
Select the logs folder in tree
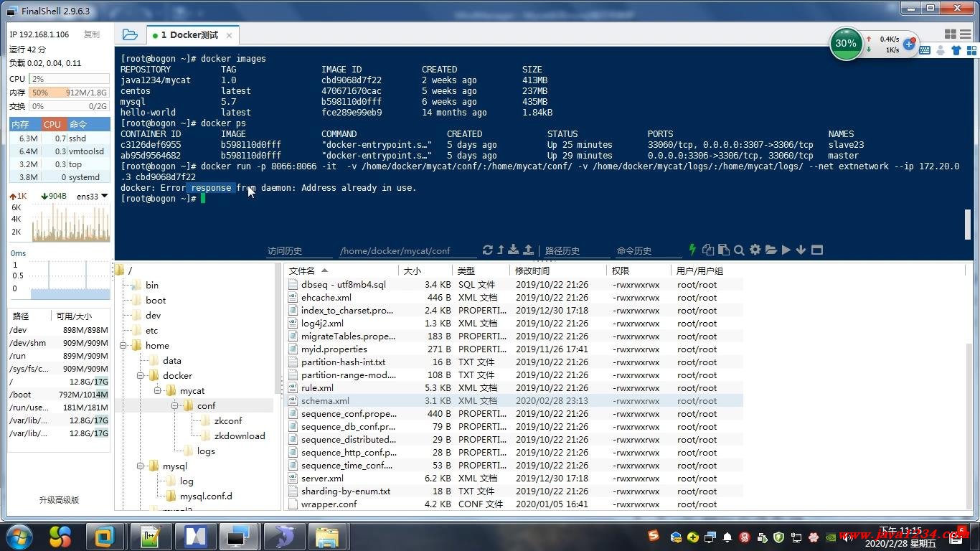click(x=206, y=451)
